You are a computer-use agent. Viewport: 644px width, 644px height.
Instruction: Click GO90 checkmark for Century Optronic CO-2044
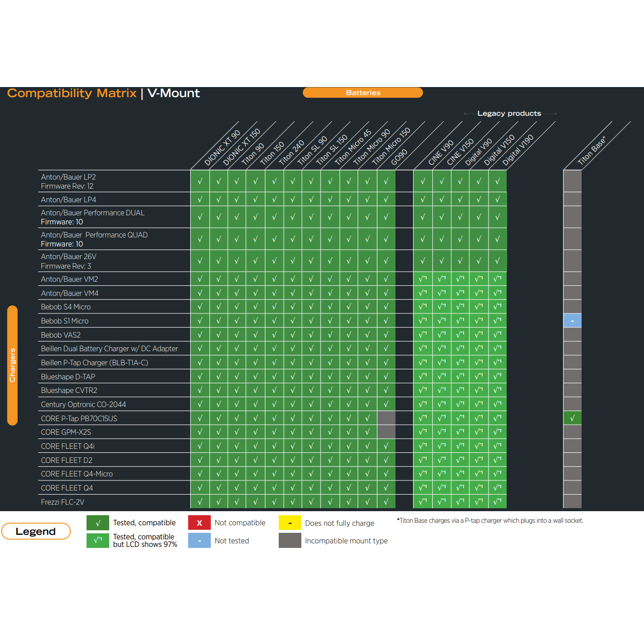(x=386, y=404)
